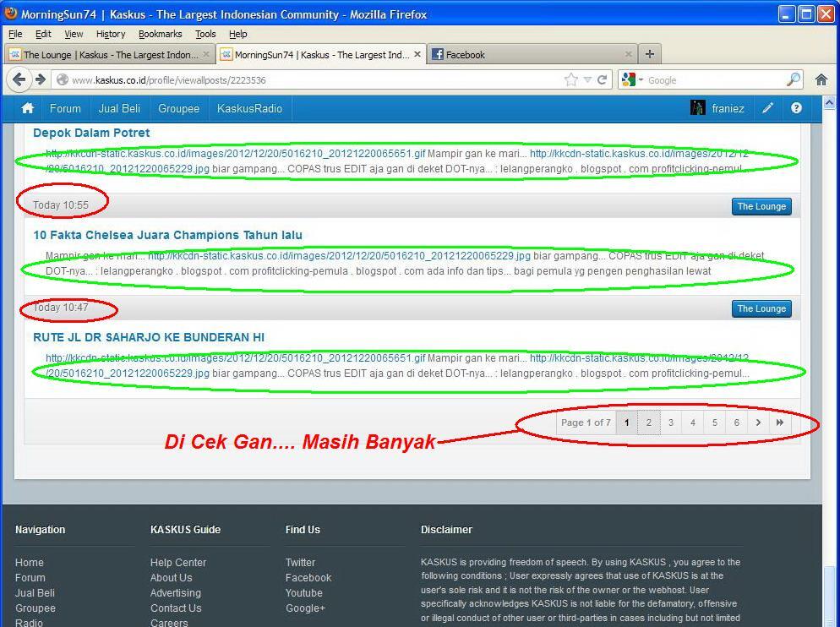Image resolution: width=840 pixels, height=627 pixels.
Task: Close the MorningSun74 browser tab
Action: pos(417,54)
